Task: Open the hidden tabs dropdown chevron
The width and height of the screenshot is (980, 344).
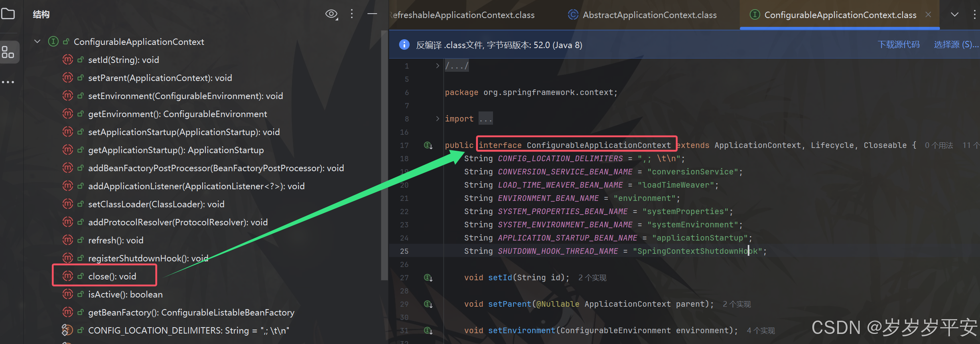Action: 955,14
